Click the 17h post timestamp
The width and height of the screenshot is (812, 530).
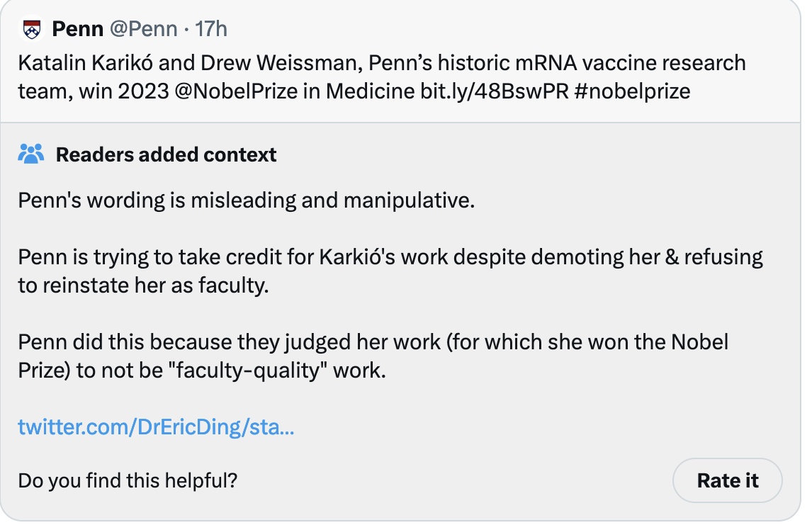210,29
